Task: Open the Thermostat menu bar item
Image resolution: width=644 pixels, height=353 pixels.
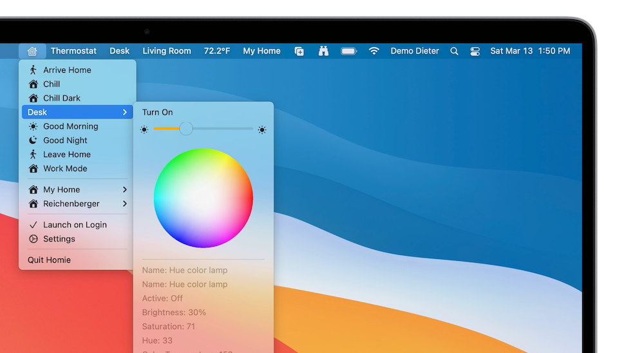Action: [x=73, y=51]
